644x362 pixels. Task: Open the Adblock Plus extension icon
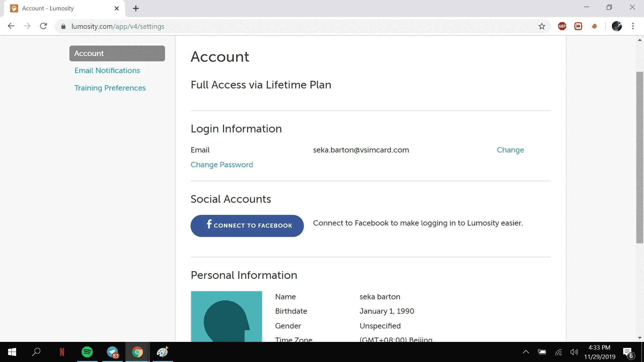pyautogui.click(x=562, y=26)
